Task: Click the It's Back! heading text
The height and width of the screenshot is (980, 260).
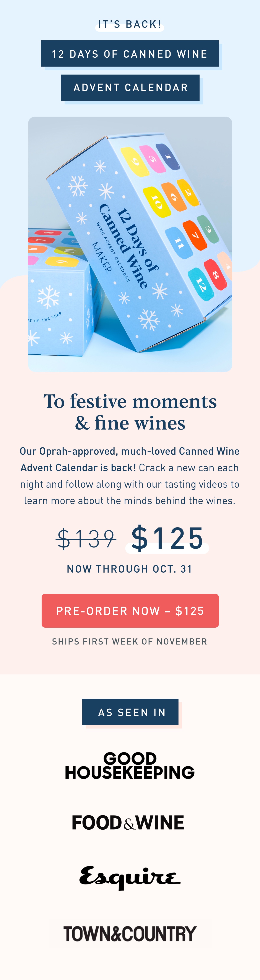Action: [130, 24]
